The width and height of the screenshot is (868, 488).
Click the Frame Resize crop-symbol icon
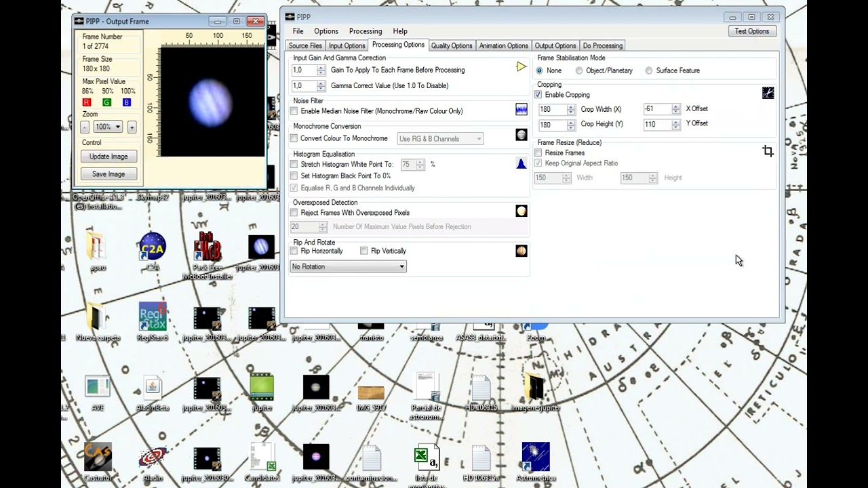pyautogui.click(x=768, y=151)
